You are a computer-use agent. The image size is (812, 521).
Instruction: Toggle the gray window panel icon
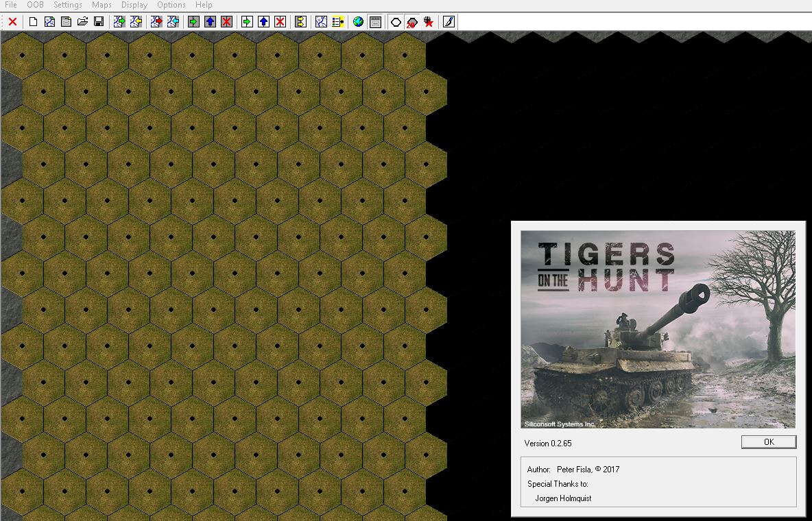[375, 22]
